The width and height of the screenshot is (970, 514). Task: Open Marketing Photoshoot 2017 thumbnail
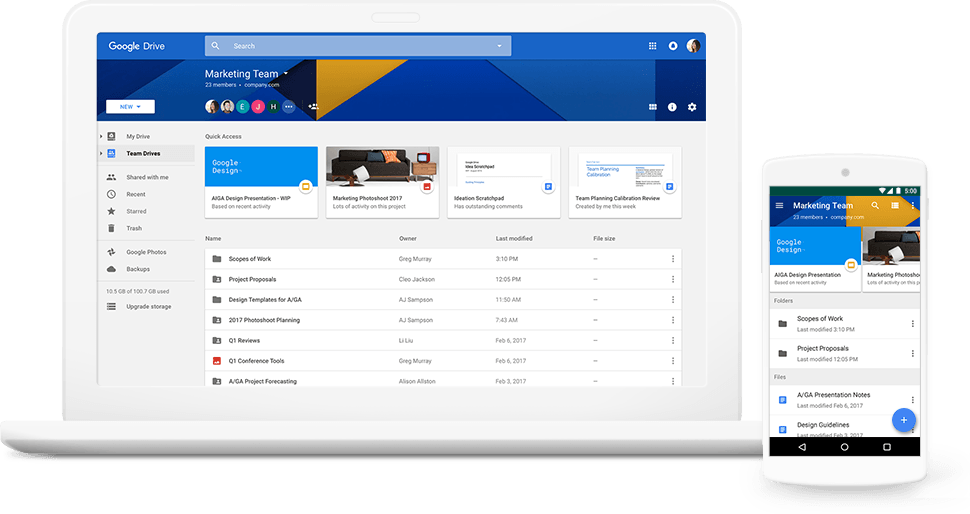pos(382,166)
